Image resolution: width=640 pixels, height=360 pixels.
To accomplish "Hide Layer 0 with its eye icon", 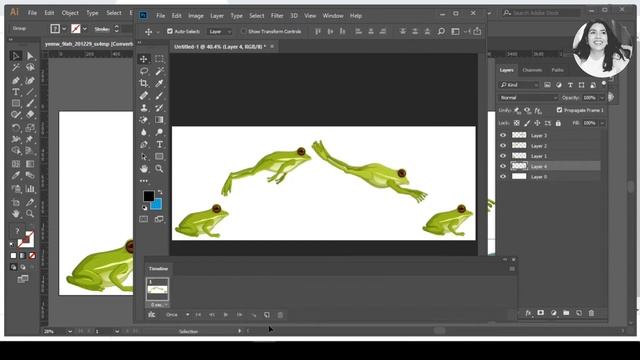I will pos(503,176).
